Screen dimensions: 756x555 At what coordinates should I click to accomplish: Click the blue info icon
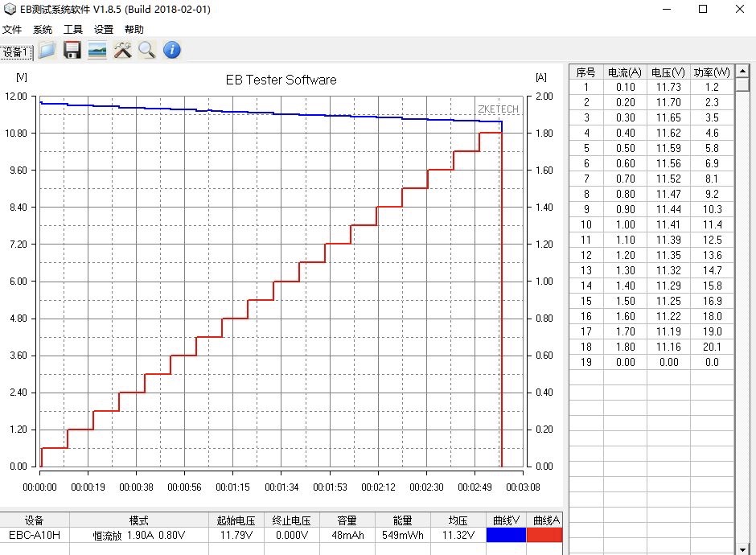point(171,51)
